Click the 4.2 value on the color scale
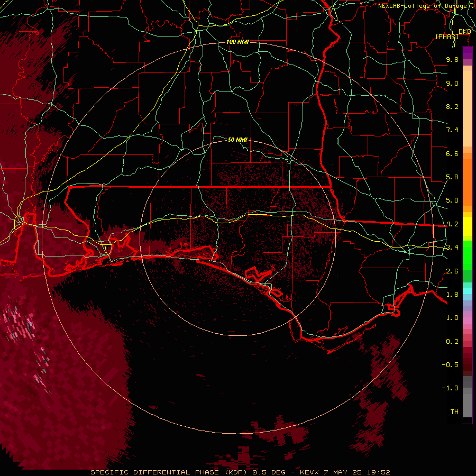 (452, 224)
